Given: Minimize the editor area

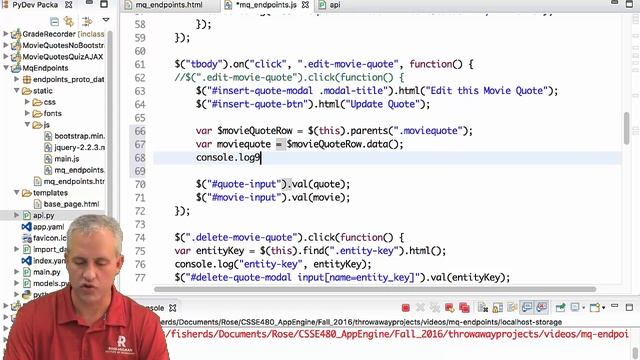Looking at the screenshot, I should click(614, 2).
